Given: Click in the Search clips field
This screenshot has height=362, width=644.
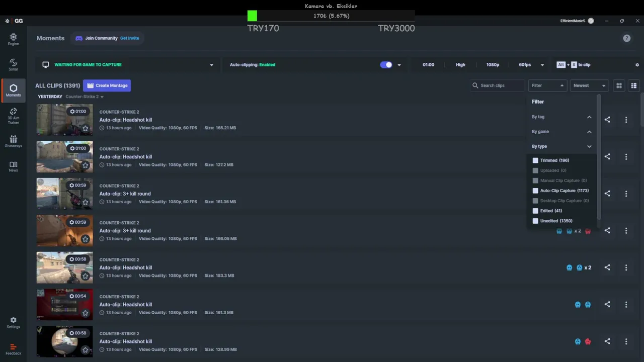Looking at the screenshot, I should click(x=498, y=85).
